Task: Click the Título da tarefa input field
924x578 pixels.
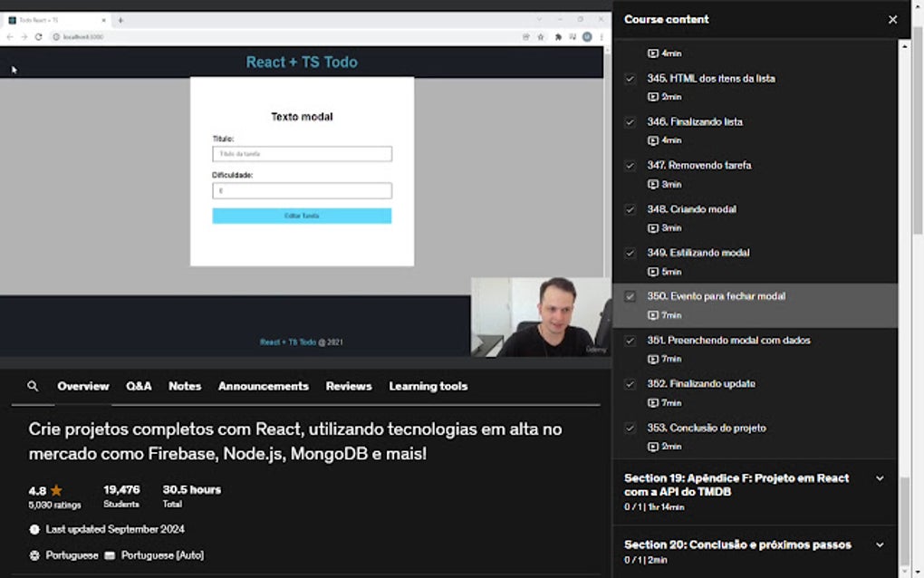Action: (301, 153)
